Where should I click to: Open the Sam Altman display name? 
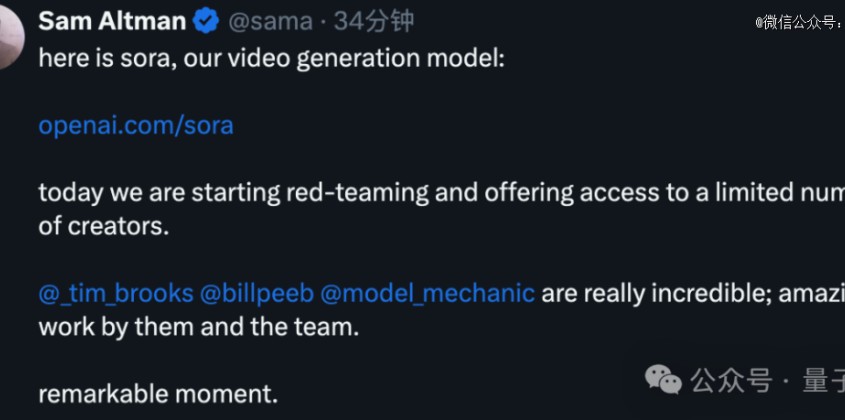point(113,22)
